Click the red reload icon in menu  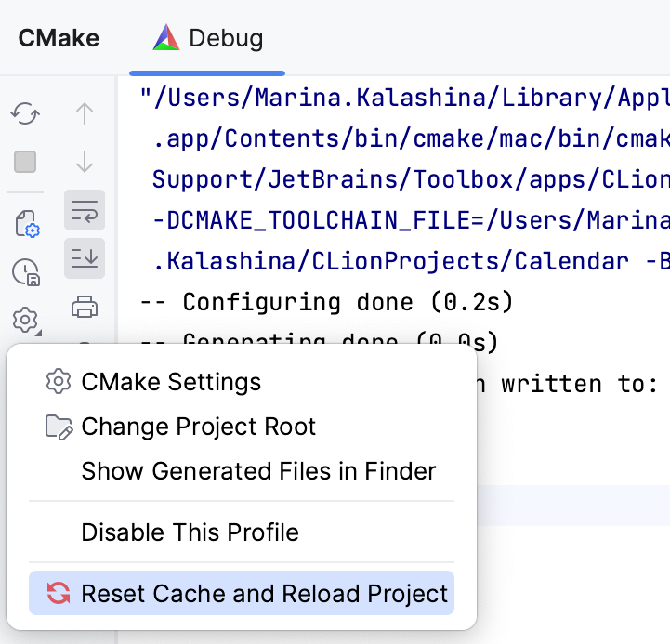tap(59, 593)
